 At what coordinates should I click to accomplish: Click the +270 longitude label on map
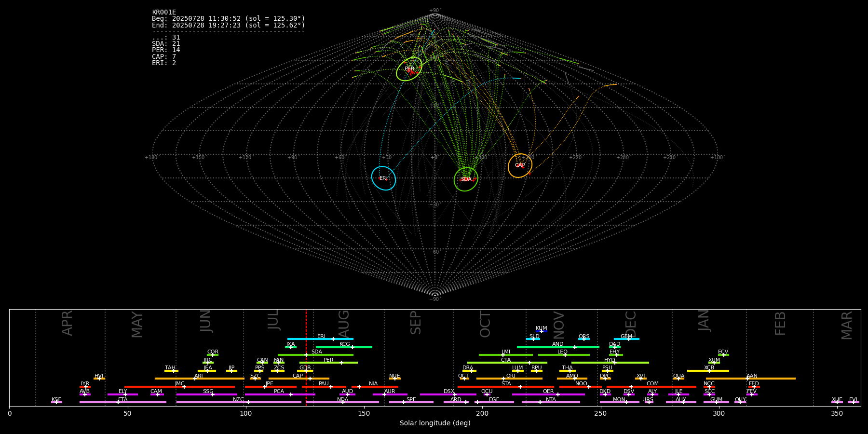pos(575,158)
